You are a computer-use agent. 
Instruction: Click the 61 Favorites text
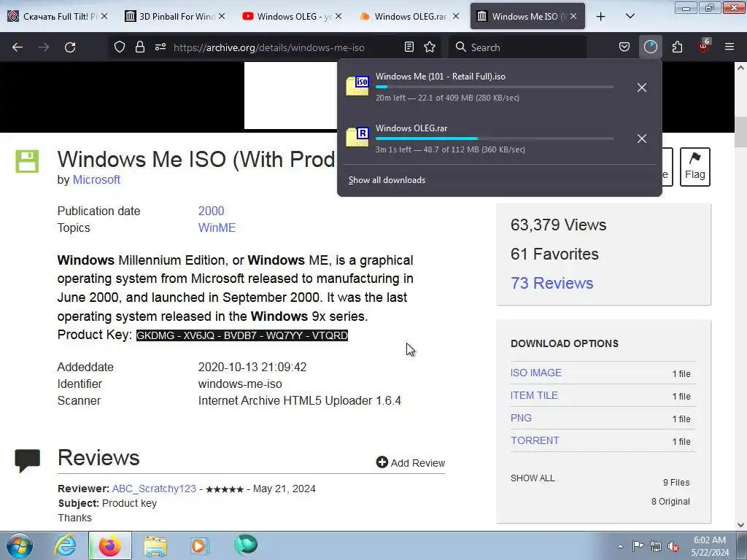click(x=554, y=254)
